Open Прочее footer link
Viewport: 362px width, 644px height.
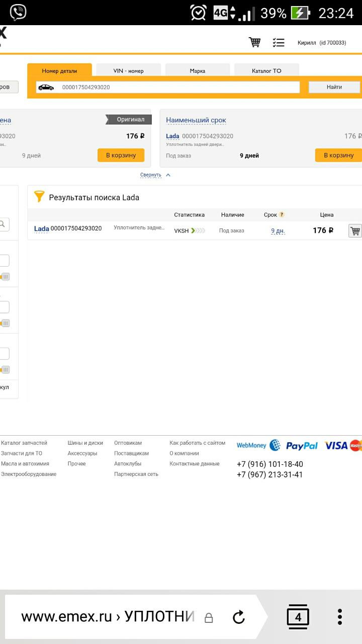coord(77,463)
